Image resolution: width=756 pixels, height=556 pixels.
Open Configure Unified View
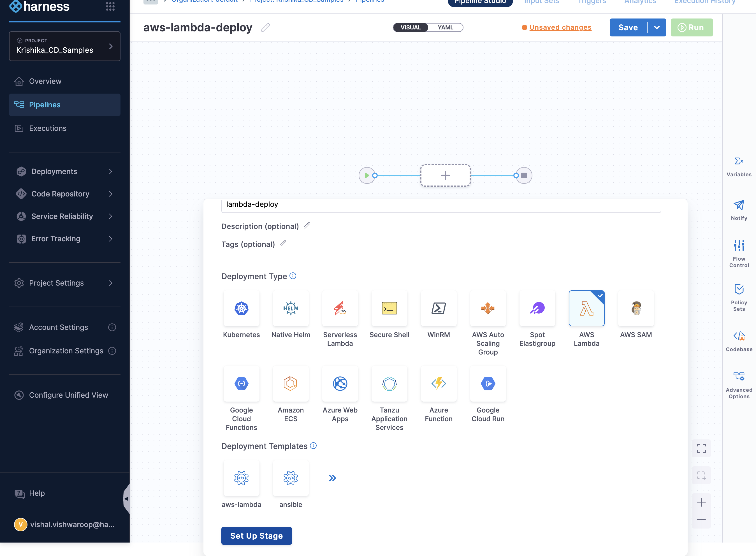[65, 395]
